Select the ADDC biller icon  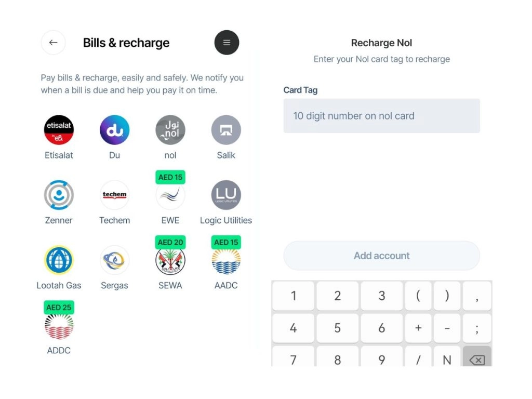pyautogui.click(x=59, y=326)
